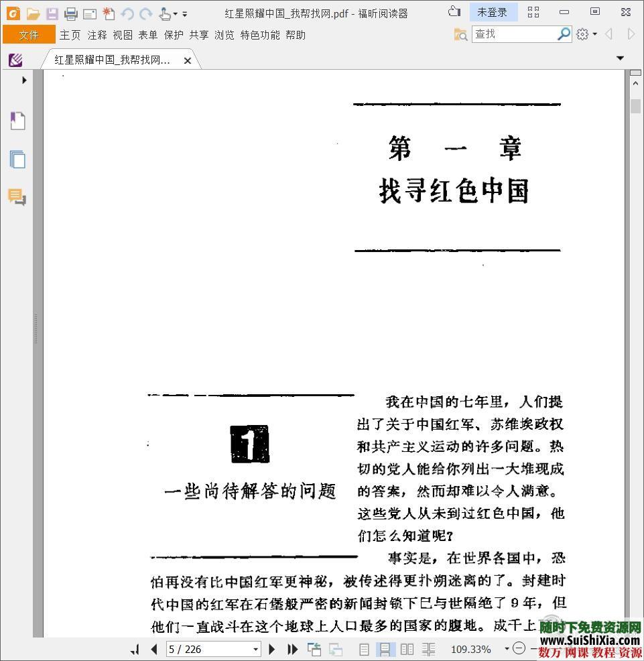Print the document via the Print icon
The width and height of the screenshot is (644, 661).
[70, 13]
